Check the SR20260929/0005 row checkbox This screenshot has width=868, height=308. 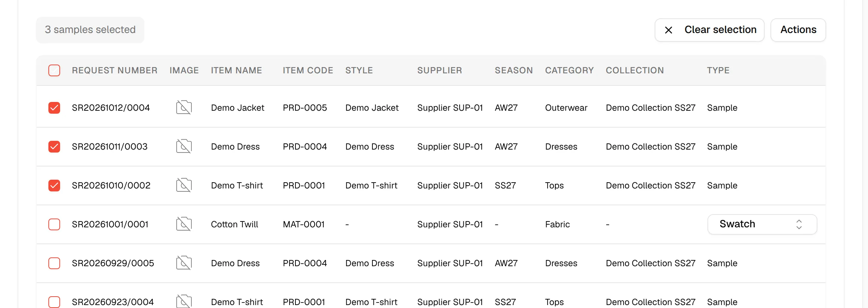(x=54, y=263)
